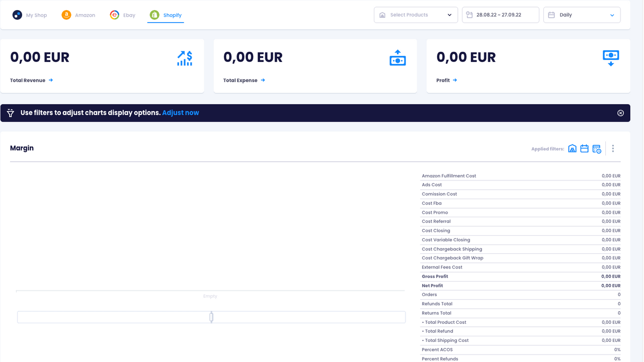
Task: Click the Ebay logo icon
Action: (115, 15)
